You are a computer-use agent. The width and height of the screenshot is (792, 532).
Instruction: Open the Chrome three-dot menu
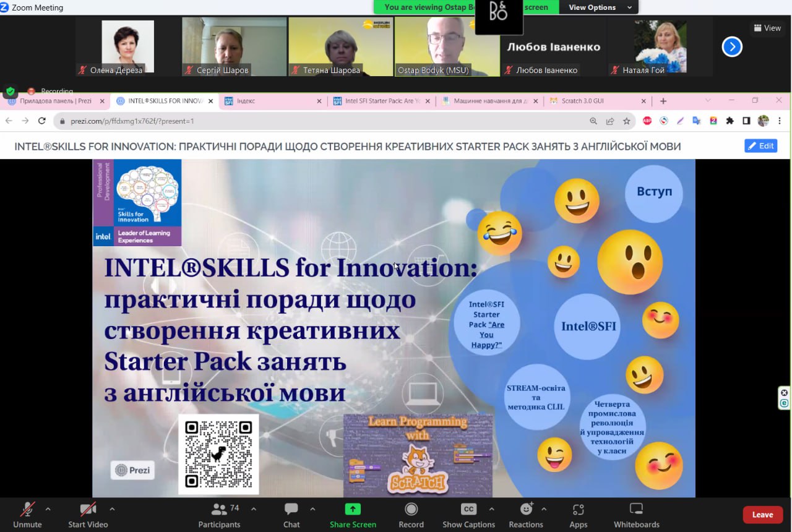click(x=780, y=121)
